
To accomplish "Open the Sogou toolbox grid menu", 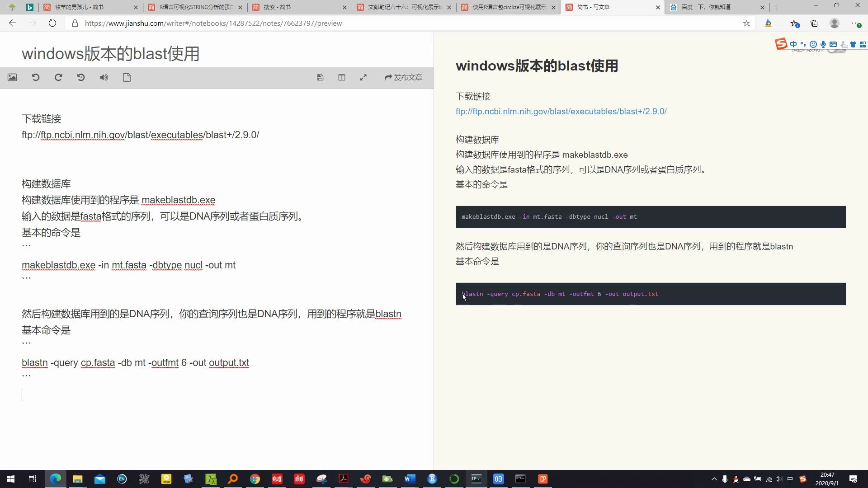I will (x=863, y=44).
